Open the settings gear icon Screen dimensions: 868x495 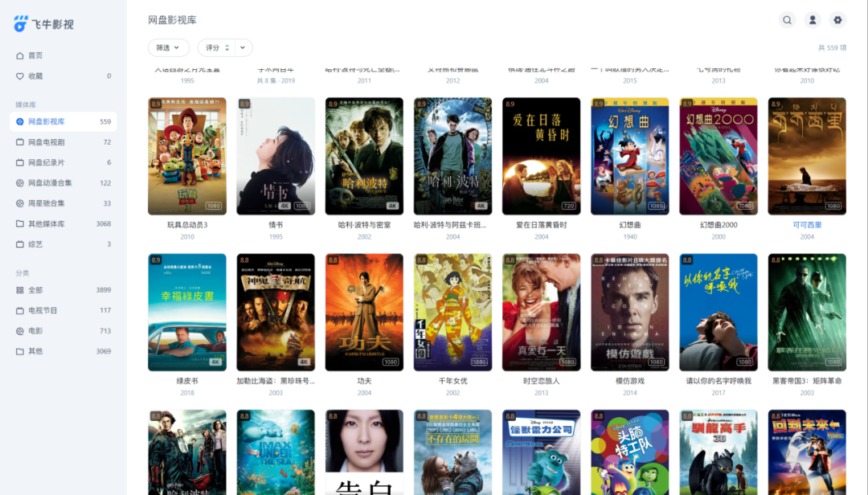(x=837, y=20)
